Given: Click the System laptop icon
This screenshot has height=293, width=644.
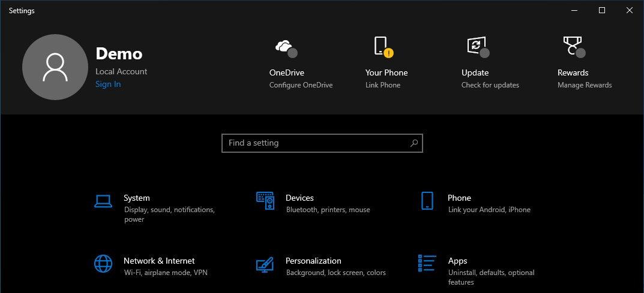Looking at the screenshot, I should [103, 201].
